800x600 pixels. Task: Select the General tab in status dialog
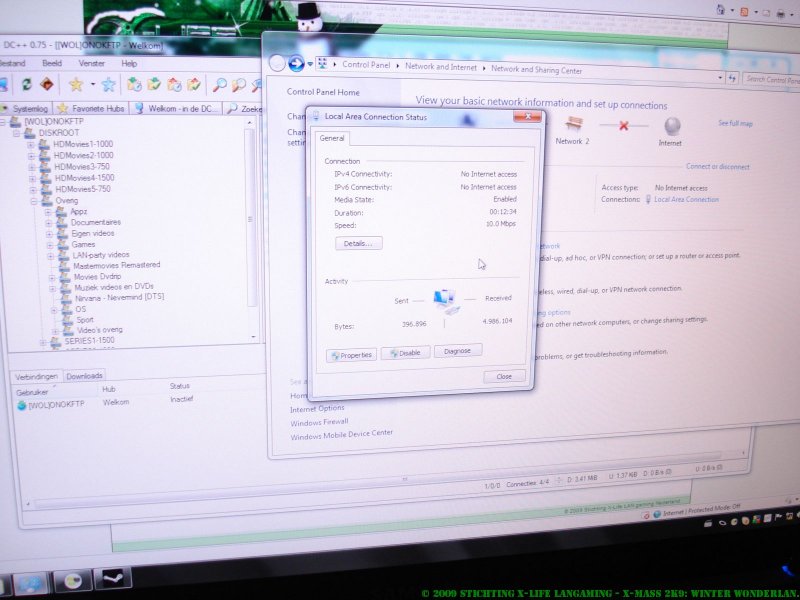332,138
